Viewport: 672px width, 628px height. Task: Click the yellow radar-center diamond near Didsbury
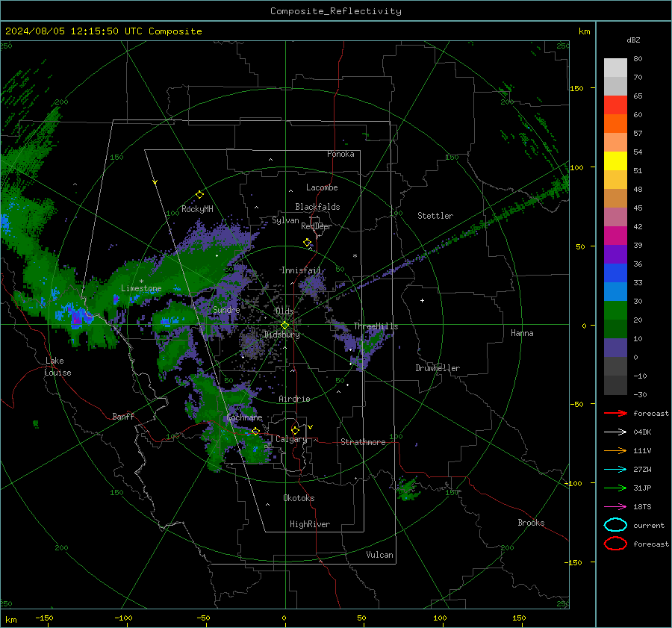tap(284, 326)
